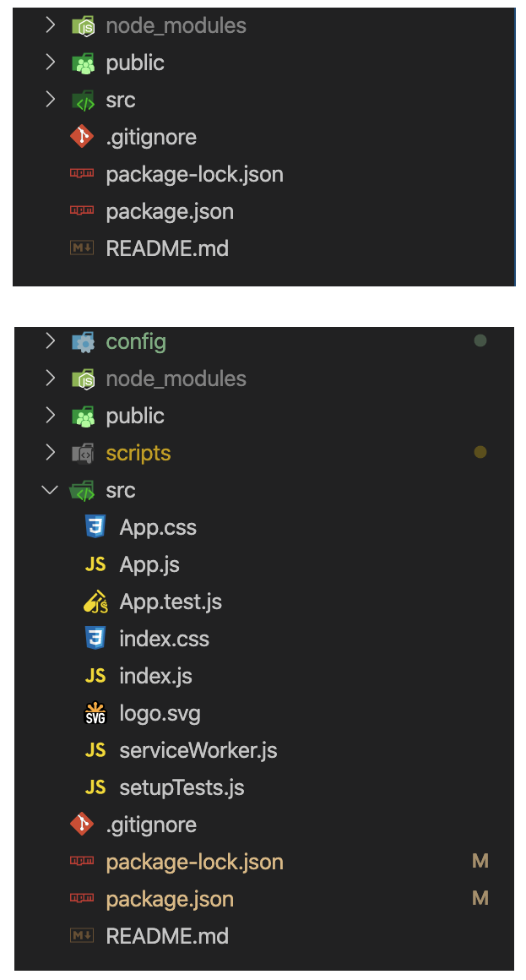Click the JS icon next to App.js
The image size is (526, 980).
(95, 564)
